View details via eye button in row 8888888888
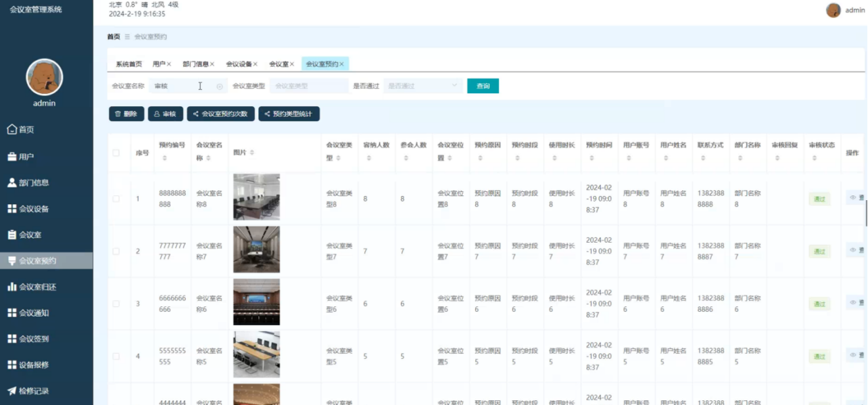The width and height of the screenshot is (868, 405). [857, 198]
